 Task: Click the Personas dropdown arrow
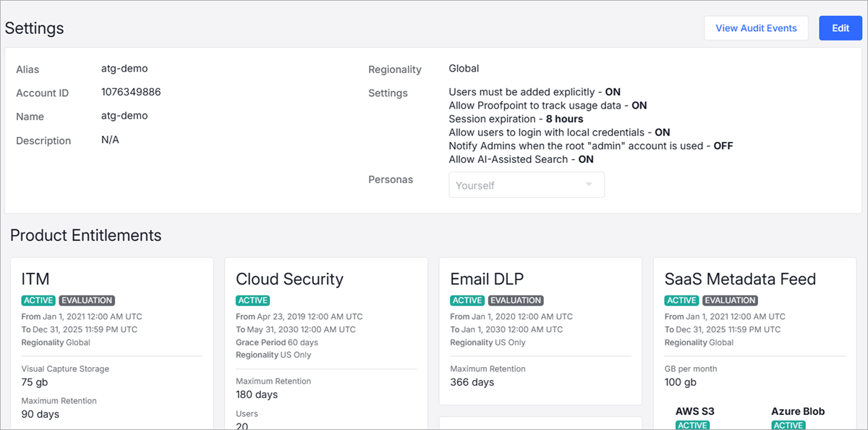coord(589,185)
